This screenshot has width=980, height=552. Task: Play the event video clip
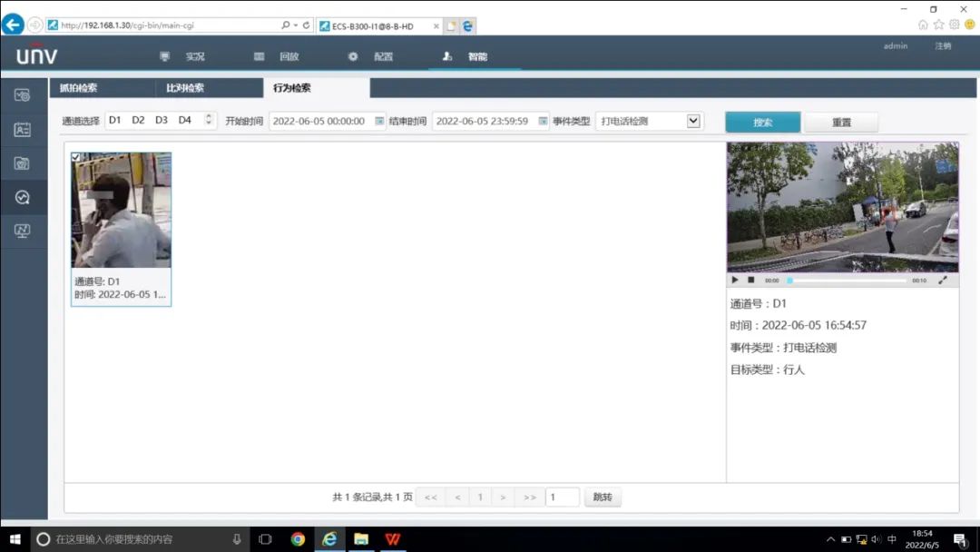click(x=735, y=281)
